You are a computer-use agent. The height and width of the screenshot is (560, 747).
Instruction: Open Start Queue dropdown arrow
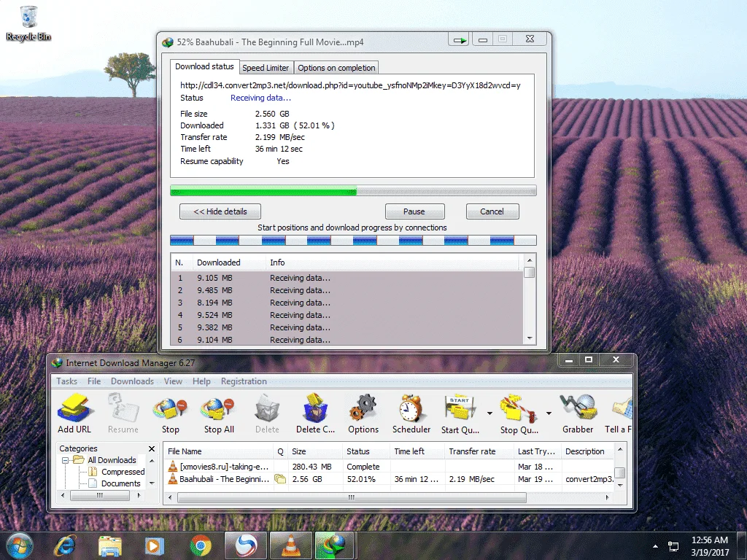[x=489, y=413]
